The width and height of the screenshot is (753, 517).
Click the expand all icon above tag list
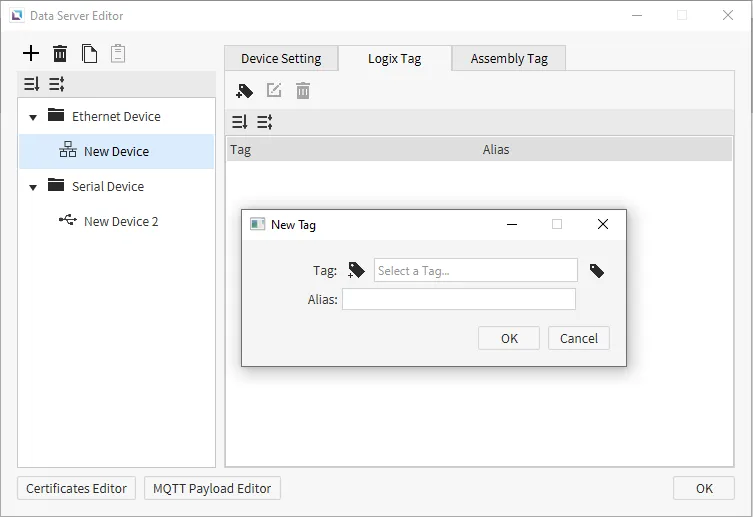point(240,122)
